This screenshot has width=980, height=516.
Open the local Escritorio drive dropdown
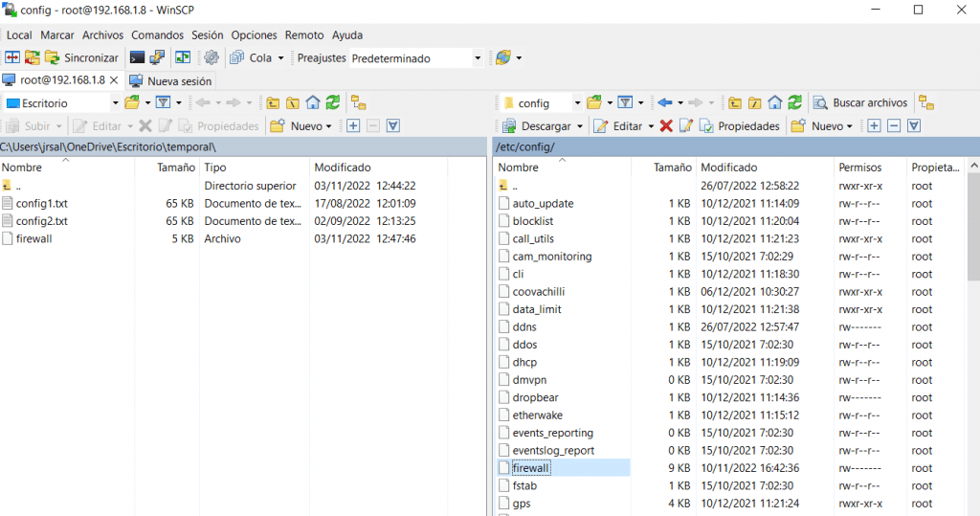point(115,102)
